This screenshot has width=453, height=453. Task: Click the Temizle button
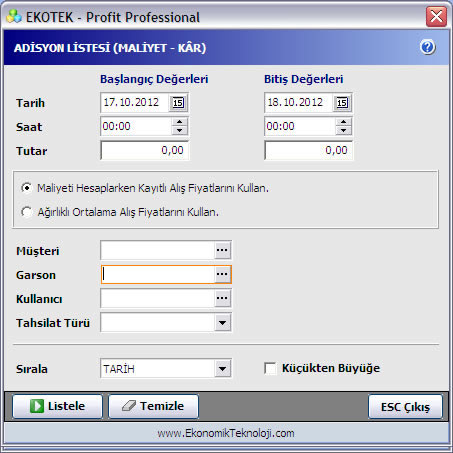153,406
